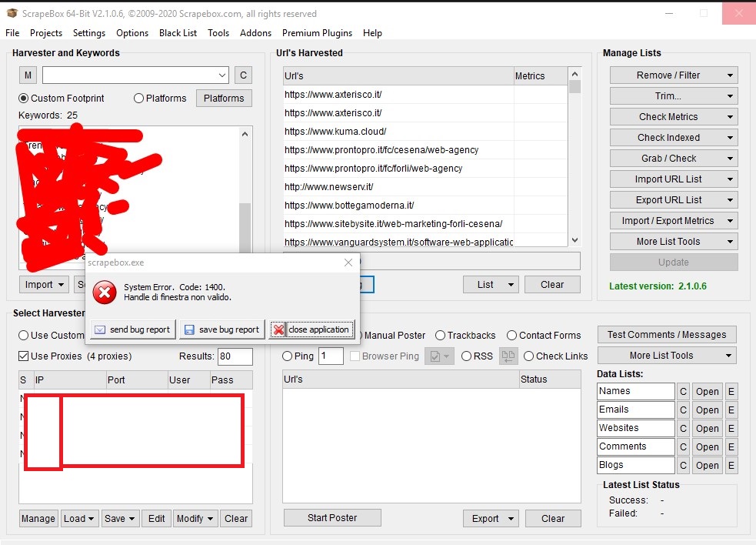Viewport: 756px width, 545px height.
Task: Click the Metrics column header
Action: point(541,75)
